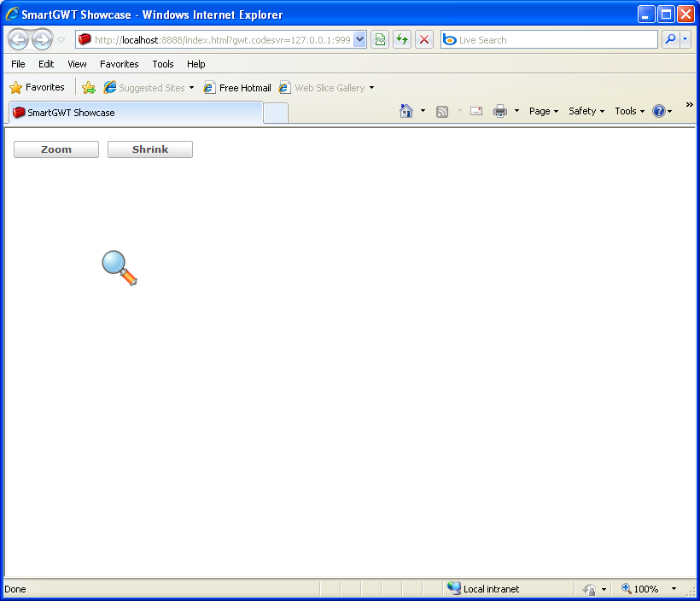Run search with the magnifier button
The image size is (700, 601).
[670, 40]
